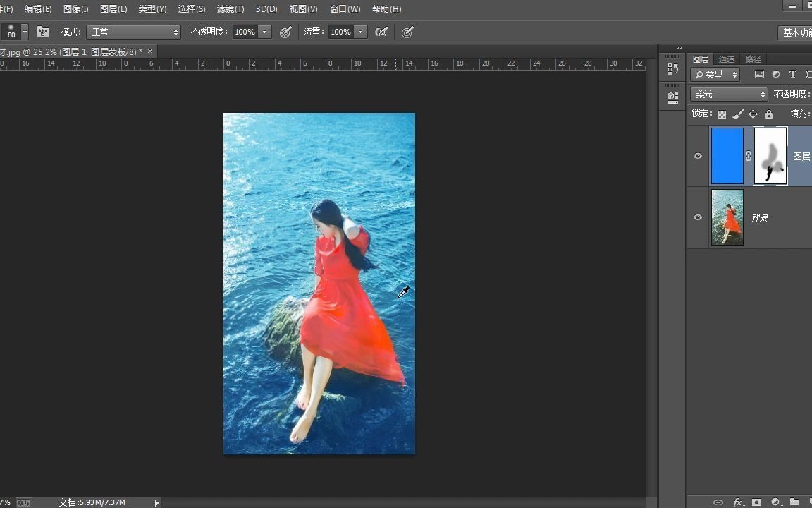Enable lock transparent pixels

722,114
